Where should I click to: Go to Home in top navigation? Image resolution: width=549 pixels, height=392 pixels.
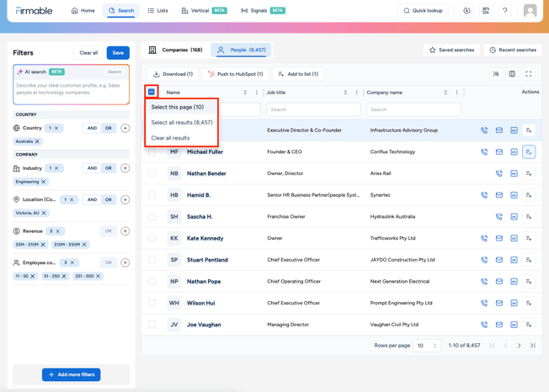83,11
